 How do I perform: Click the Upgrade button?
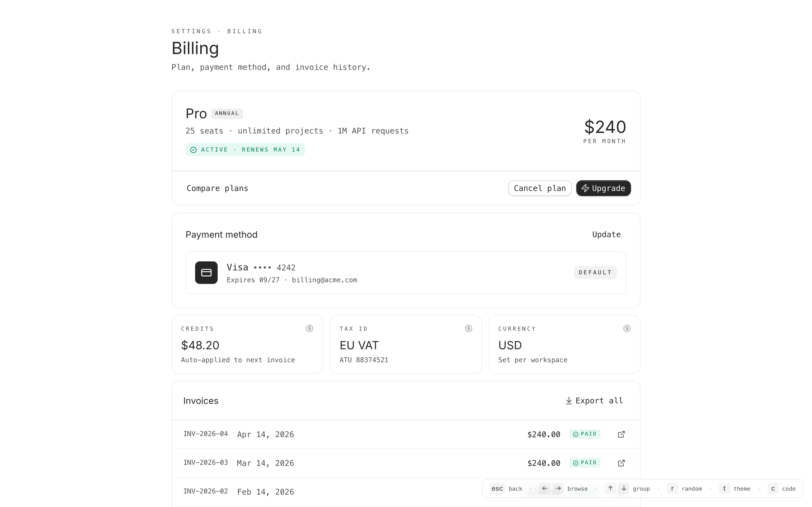click(603, 188)
